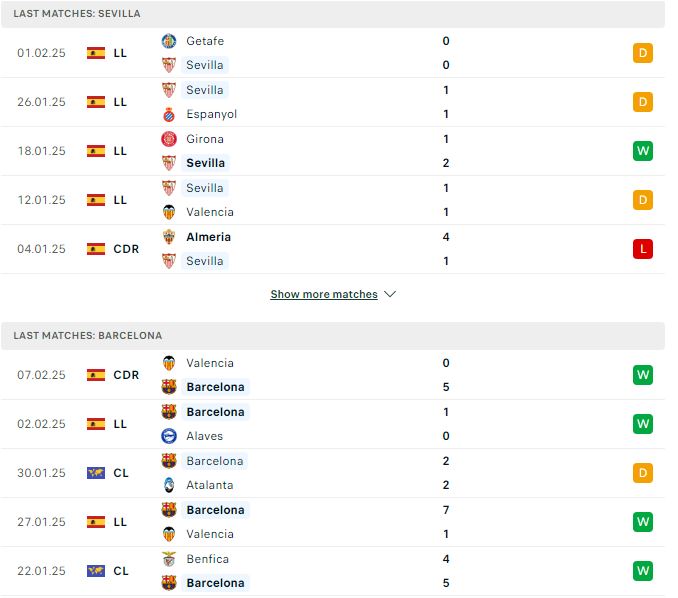Viewport: 678px width, 598px height.
Task: Click the Sevilla team name in Getafe match
Action: tap(205, 65)
